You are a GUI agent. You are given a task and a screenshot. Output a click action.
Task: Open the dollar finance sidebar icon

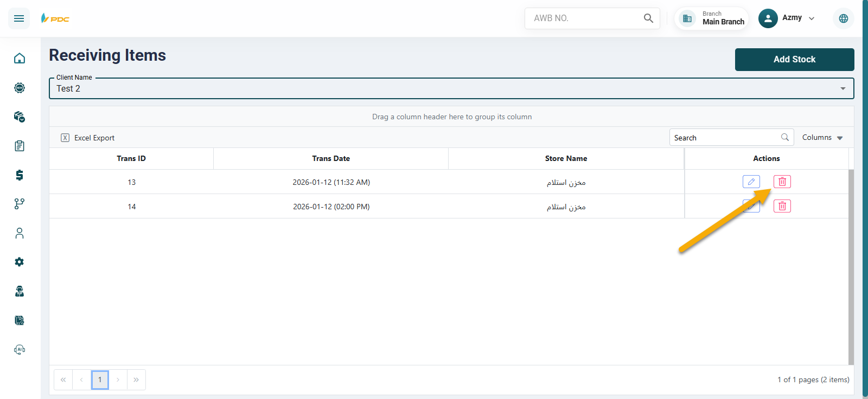pos(20,175)
